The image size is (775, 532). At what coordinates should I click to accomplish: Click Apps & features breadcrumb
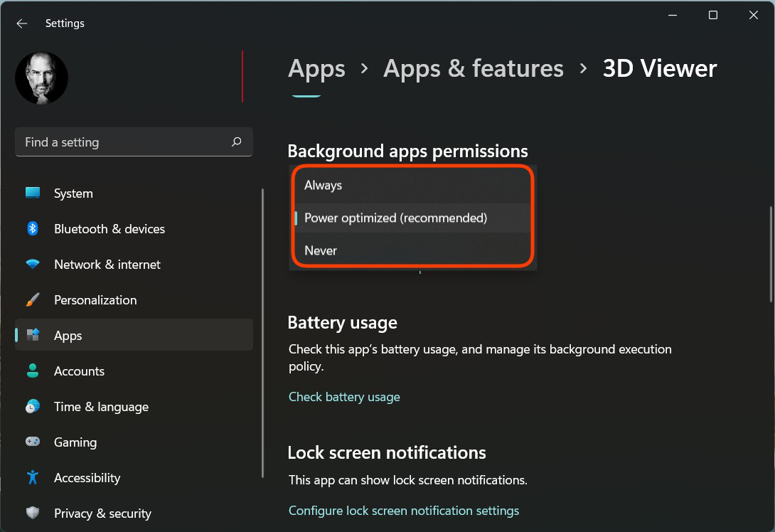point(474,68)
